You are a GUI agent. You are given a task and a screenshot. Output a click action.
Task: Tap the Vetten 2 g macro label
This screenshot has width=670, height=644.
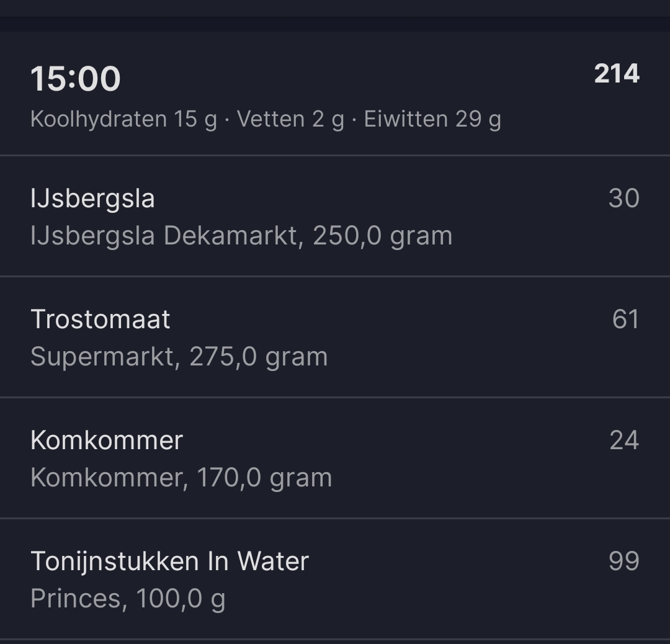tap(290, 119)
